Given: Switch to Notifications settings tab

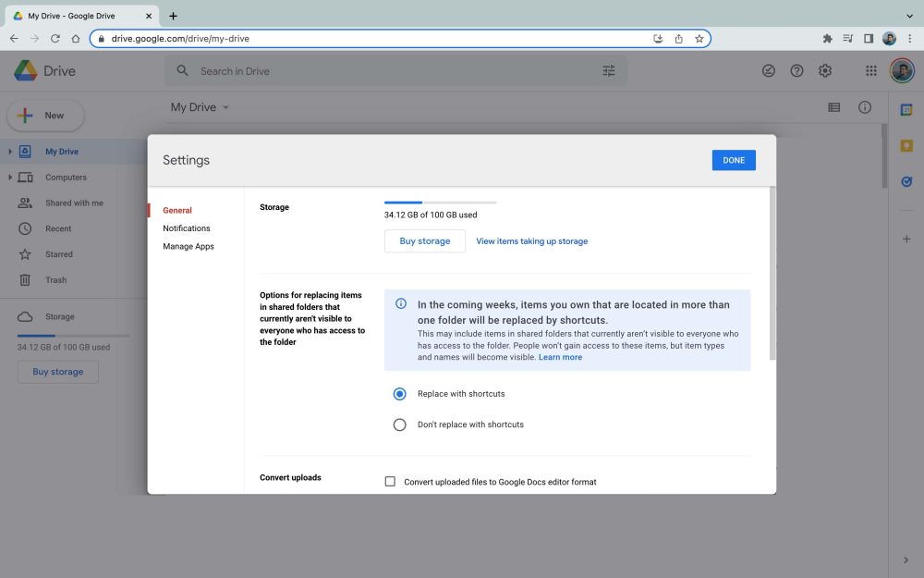Looking at the screenshot, I should tap(187, 228).
